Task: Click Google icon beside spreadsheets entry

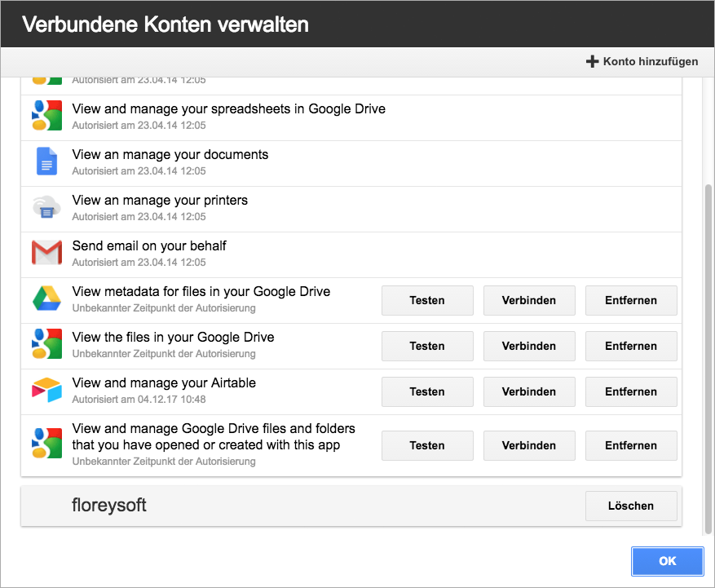Action: pyautogui.click(x=46, y=116)
